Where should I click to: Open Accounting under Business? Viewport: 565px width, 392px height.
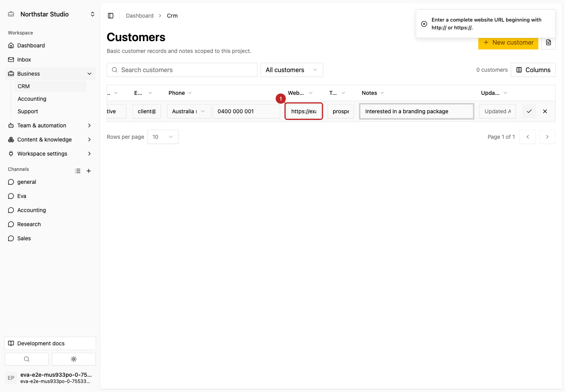point(50,99)
